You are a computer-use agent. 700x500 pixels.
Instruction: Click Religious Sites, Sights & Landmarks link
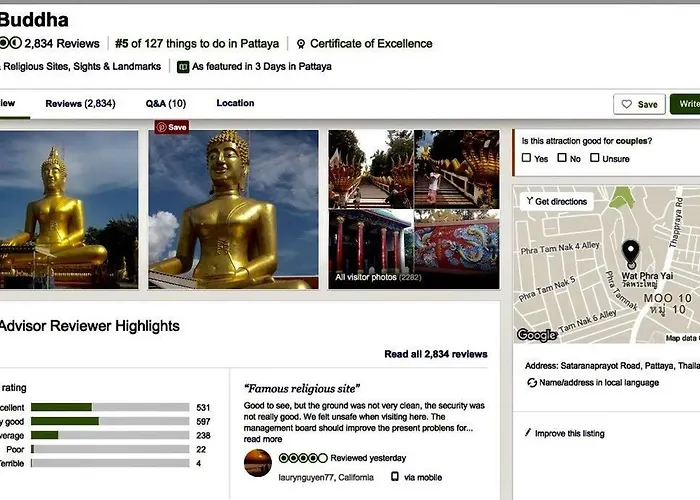(x=80, y=67)
